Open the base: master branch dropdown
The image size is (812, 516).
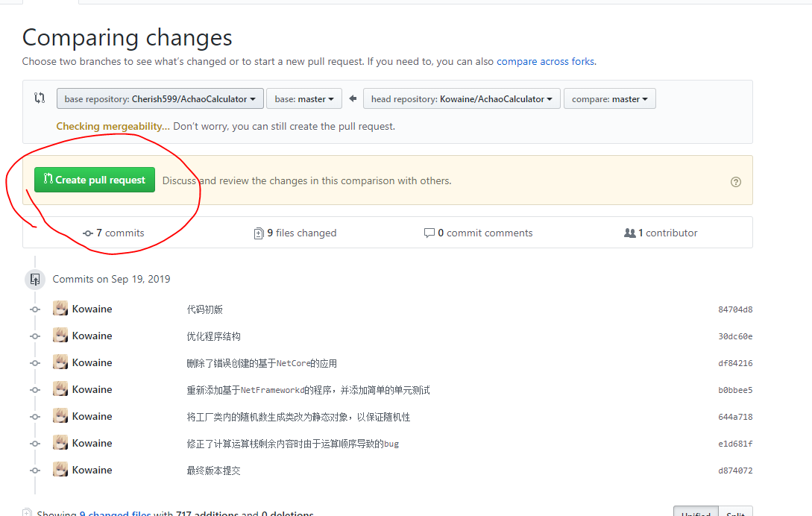tap(304, 99)
